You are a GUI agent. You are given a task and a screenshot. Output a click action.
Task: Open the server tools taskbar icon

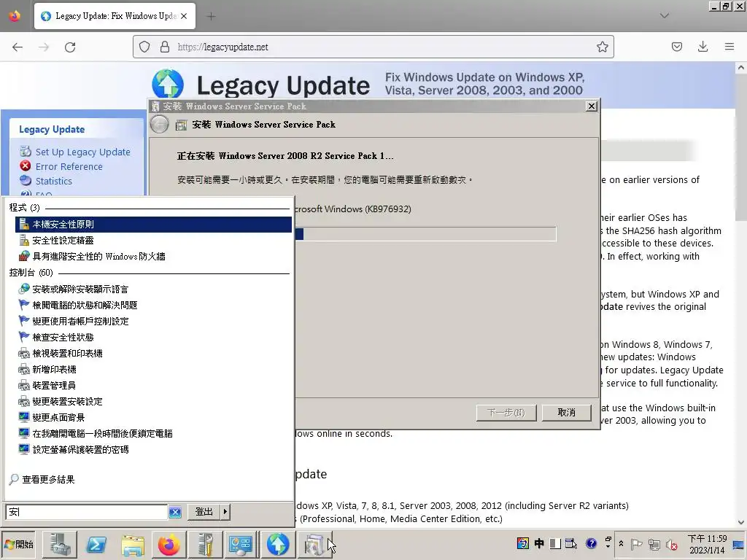[x=205, y=544]
